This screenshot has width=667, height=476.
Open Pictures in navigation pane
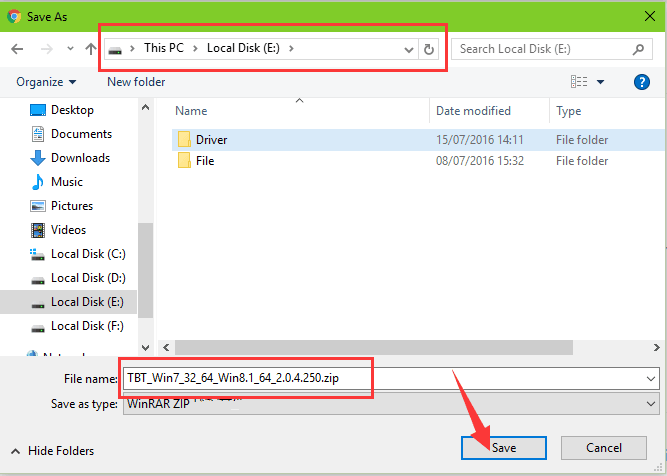click(x=72, y=206)
